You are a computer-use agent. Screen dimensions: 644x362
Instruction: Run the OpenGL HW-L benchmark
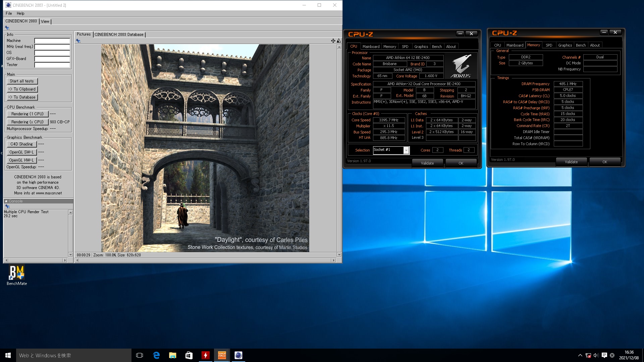pos(21,160)
